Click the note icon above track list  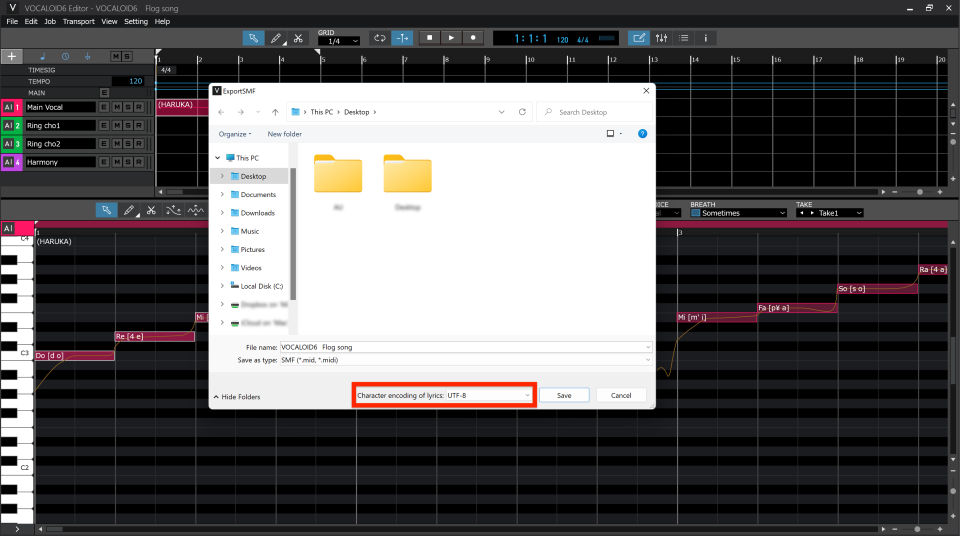(x=42, y=56)
